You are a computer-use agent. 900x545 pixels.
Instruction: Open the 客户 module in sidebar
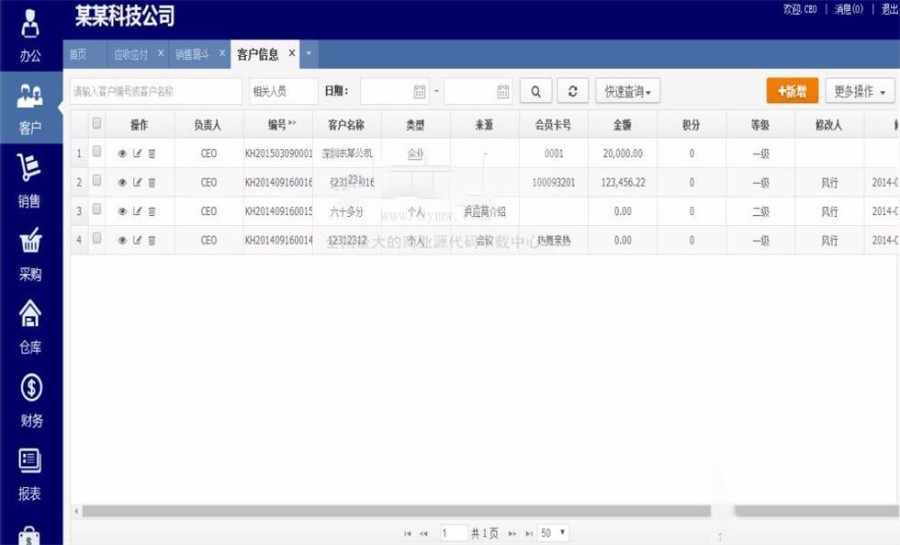(30, 108)
